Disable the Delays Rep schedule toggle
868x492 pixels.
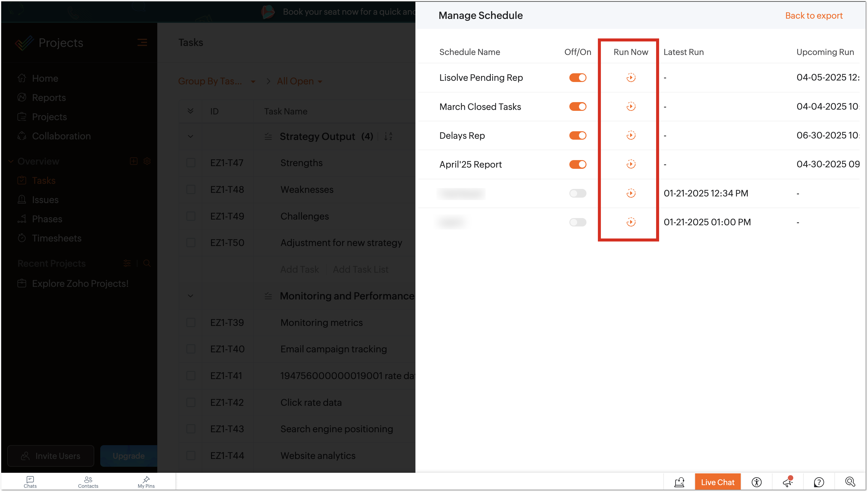[x=577, y=135]
